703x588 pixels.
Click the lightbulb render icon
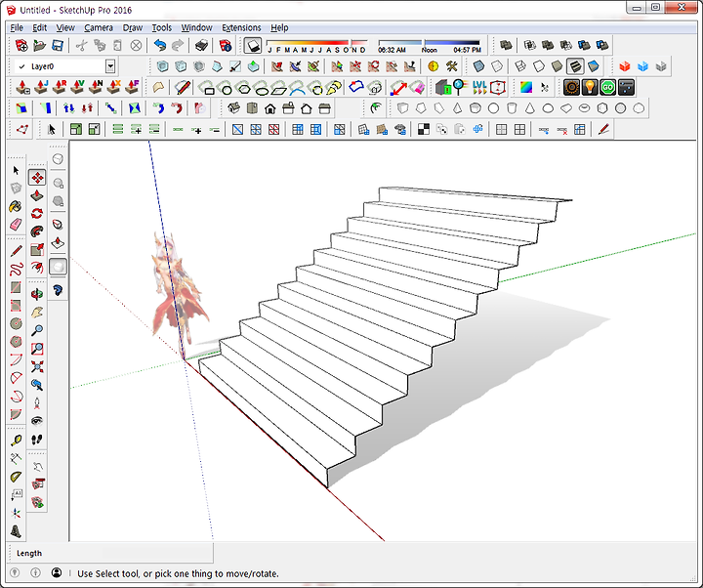coord(590,87)
